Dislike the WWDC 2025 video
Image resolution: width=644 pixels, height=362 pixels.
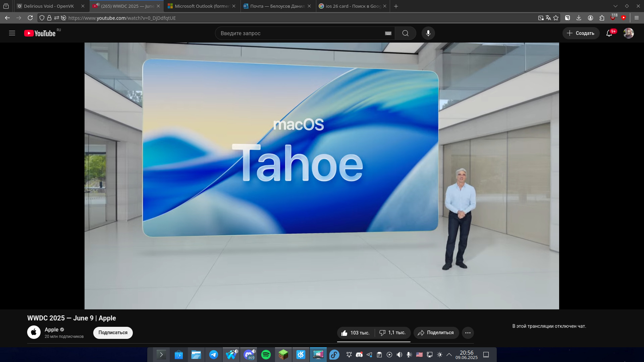(392, 333)
